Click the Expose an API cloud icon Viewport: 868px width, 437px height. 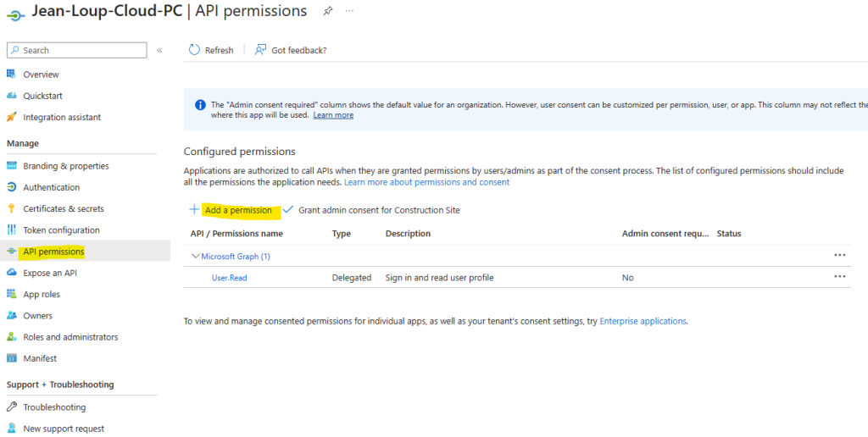point(12,273)
